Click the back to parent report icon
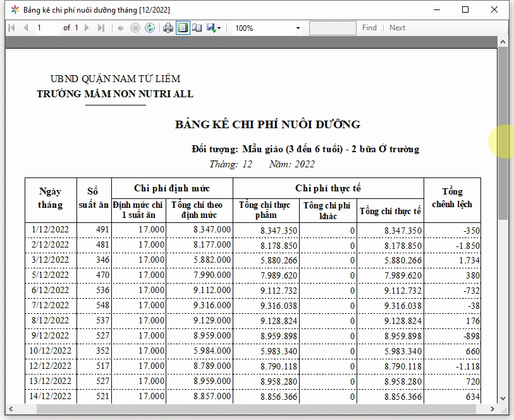 [x=121, y=28]
